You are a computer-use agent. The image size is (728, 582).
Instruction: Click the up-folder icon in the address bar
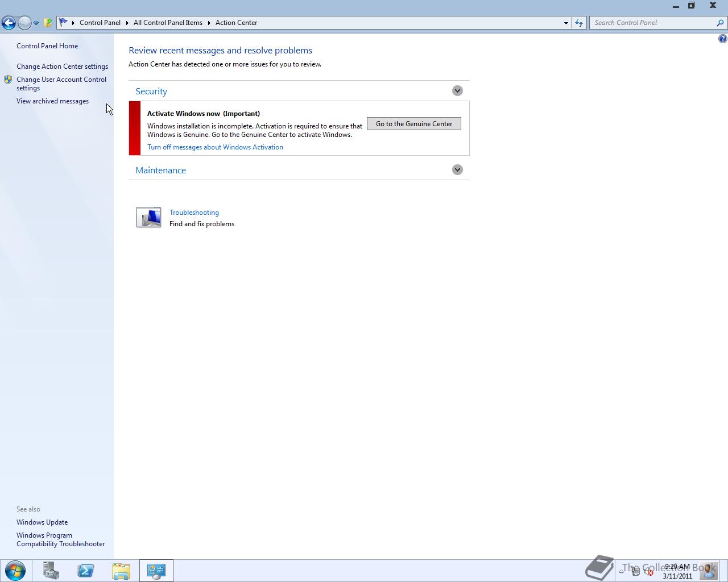[x=48, y=23]
